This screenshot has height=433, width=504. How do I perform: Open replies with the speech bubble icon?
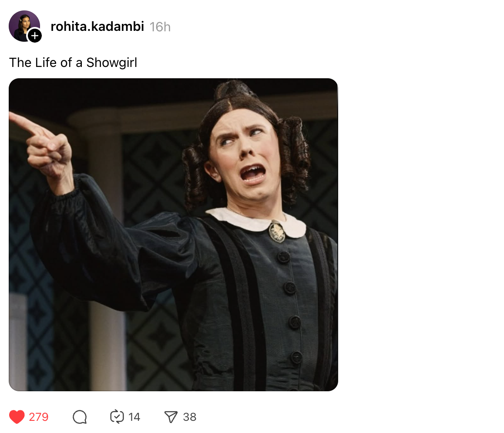point(80,417)
